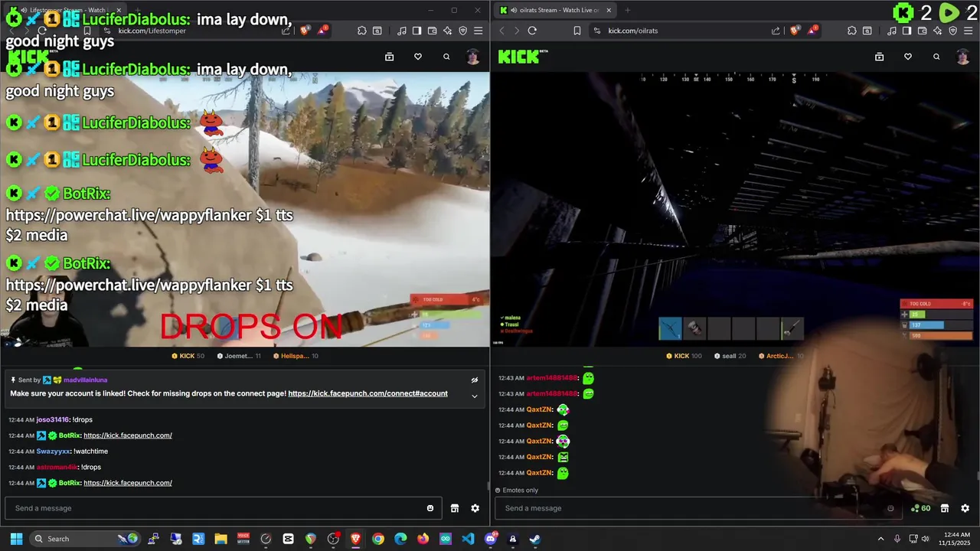Screen dimensions: 980x551
Task: Click KICK 100 top gifter in oilrats chat
Action: pyautogui.click(x=684, y=356)
